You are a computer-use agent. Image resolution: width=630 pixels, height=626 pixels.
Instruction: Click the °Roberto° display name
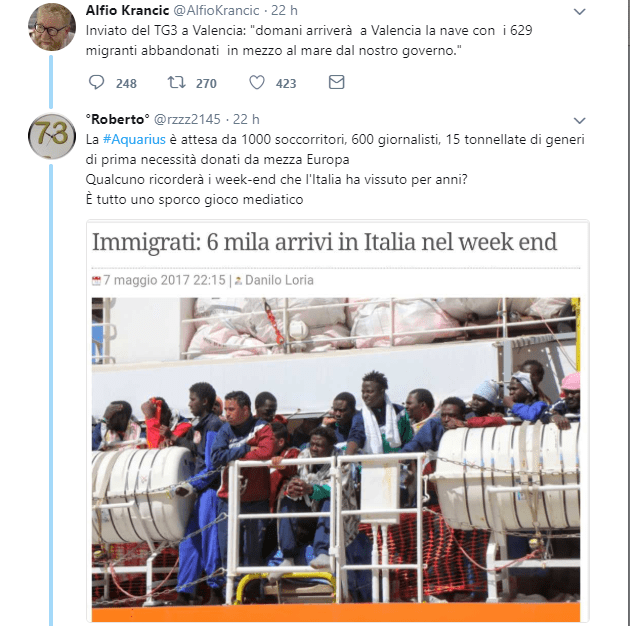pos(117,119)
